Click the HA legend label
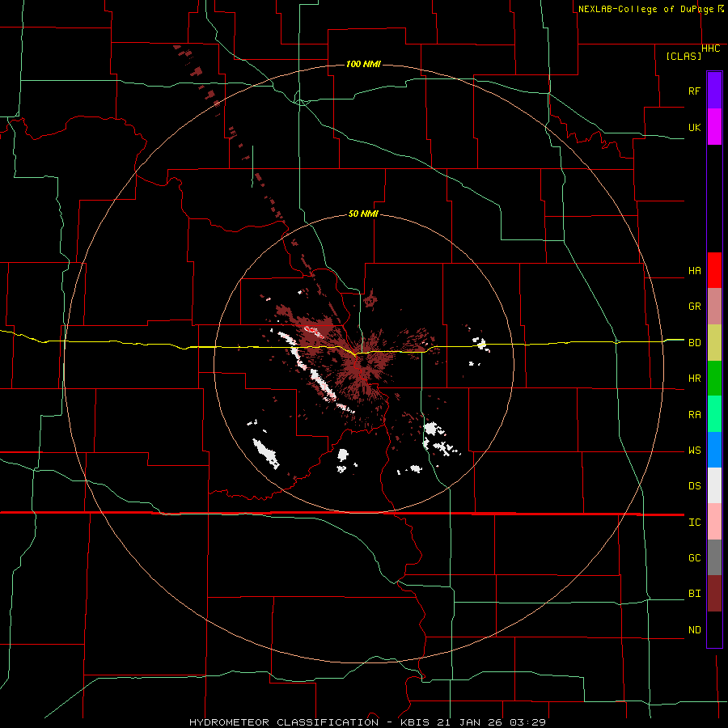The image size is (728, 728). (694, 271)
